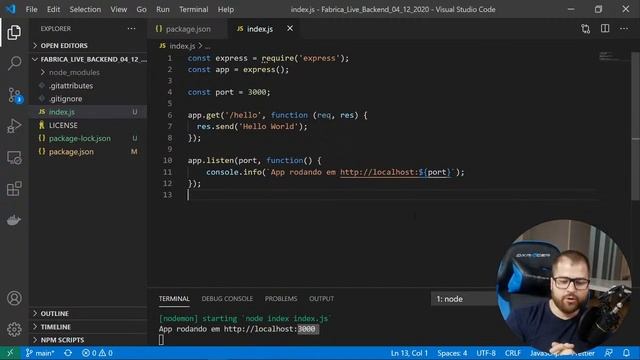Open the File menu
The image size is (640, 360).
(31, 9)
